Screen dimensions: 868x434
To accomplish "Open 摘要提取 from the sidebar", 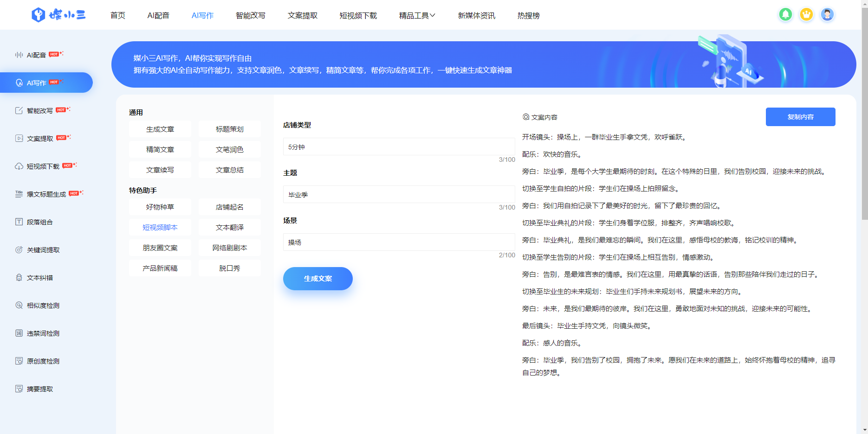I will pos(40,389).
